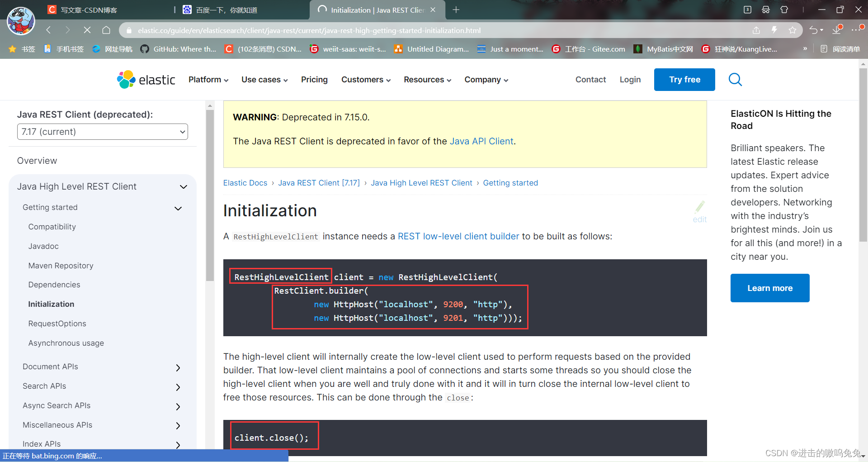868x462 pixels.
Task: Click the browser back arrow
Action: [x=49, y=30]
